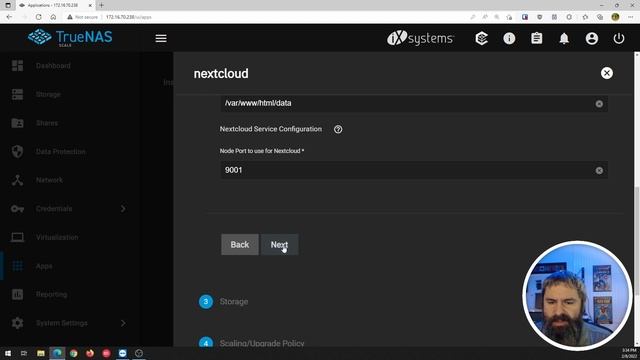Clear the Node Port 9001 field
The image size is (640, 360).
(x=599, y=171)
